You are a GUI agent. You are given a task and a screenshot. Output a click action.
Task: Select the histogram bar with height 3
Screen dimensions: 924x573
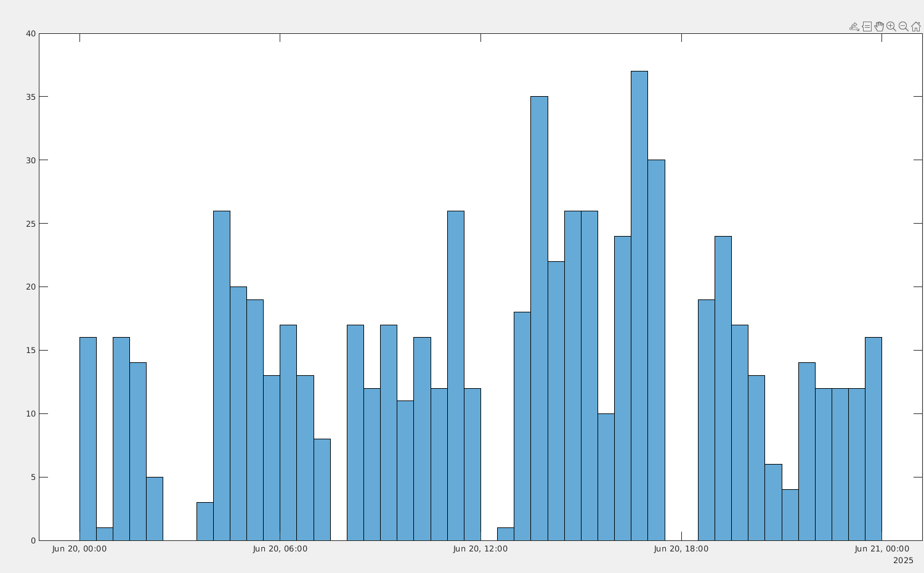(x=205, y=521)
